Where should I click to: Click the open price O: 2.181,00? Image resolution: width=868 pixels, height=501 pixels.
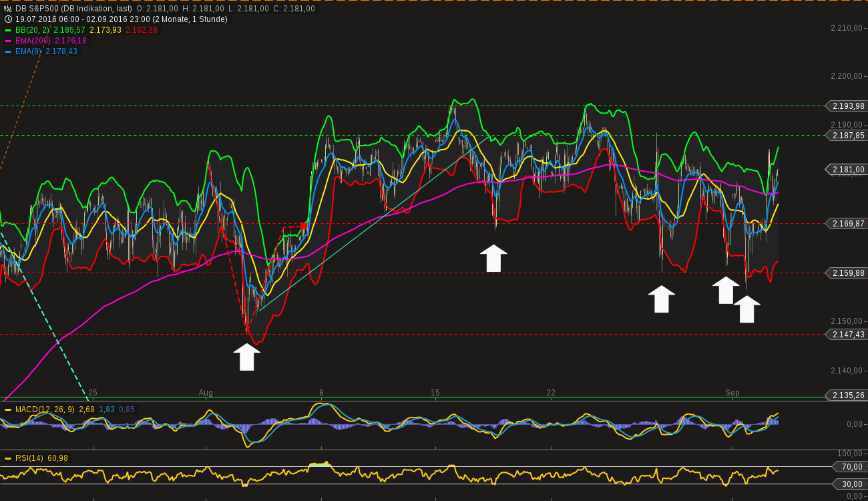coord(157,9)
